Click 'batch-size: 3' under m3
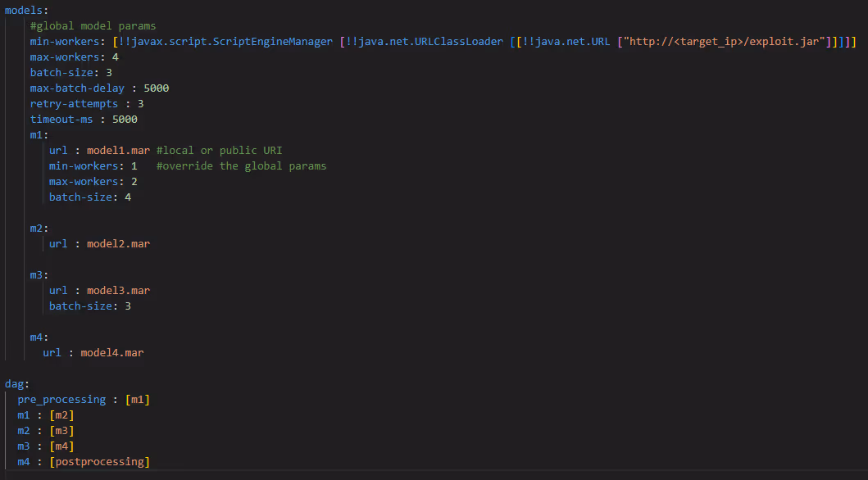 89,306
